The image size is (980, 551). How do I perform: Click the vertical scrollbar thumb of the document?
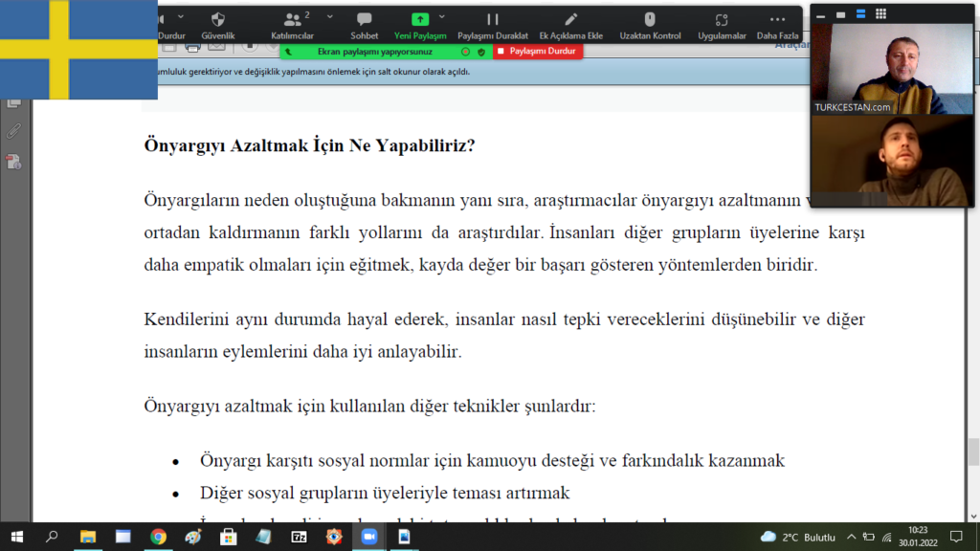click(x=973, y=452)
